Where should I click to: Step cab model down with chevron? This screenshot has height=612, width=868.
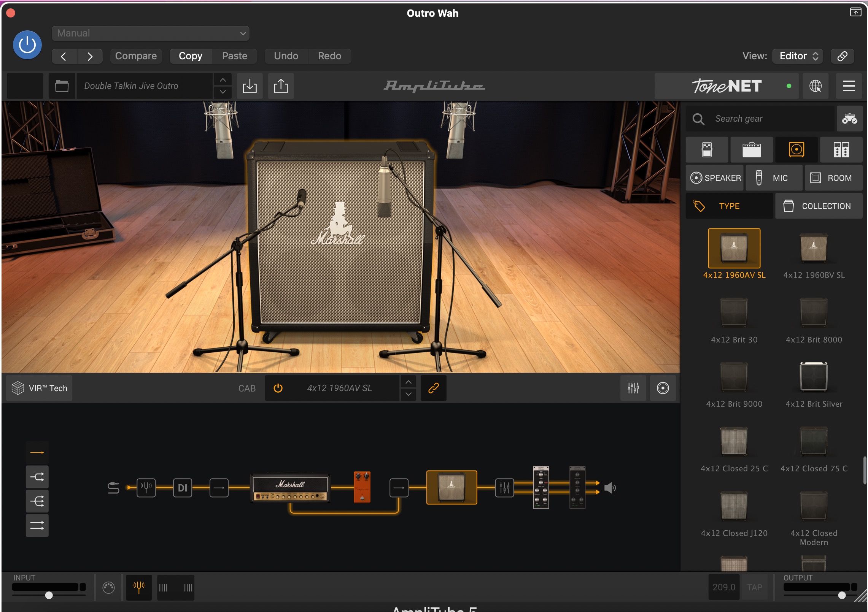[x=408, y=394]
